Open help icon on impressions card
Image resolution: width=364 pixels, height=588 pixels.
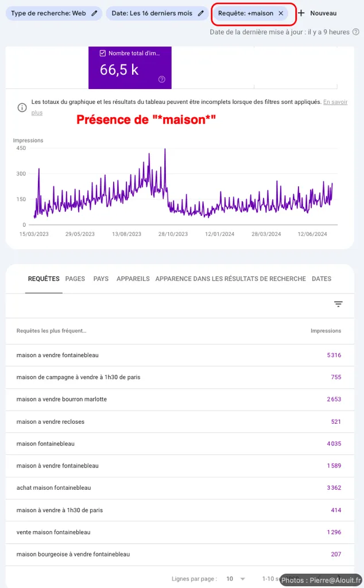162,79
